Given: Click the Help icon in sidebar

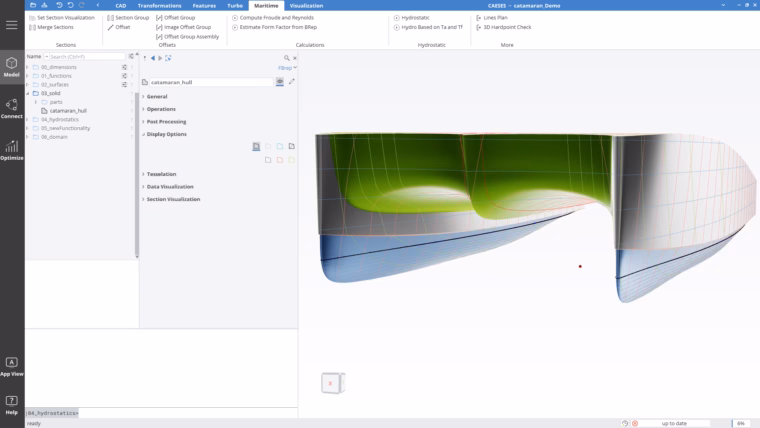Looking at the screenshot, I should pos(12,405).
